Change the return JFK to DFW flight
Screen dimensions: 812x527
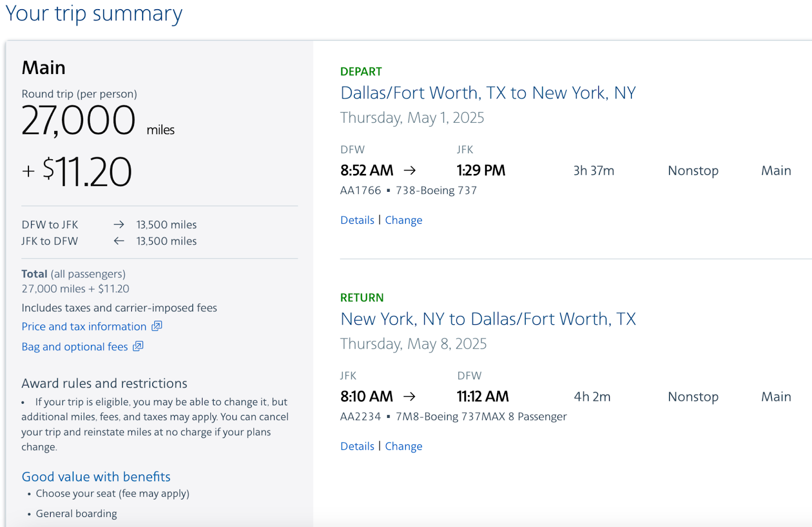403,446
